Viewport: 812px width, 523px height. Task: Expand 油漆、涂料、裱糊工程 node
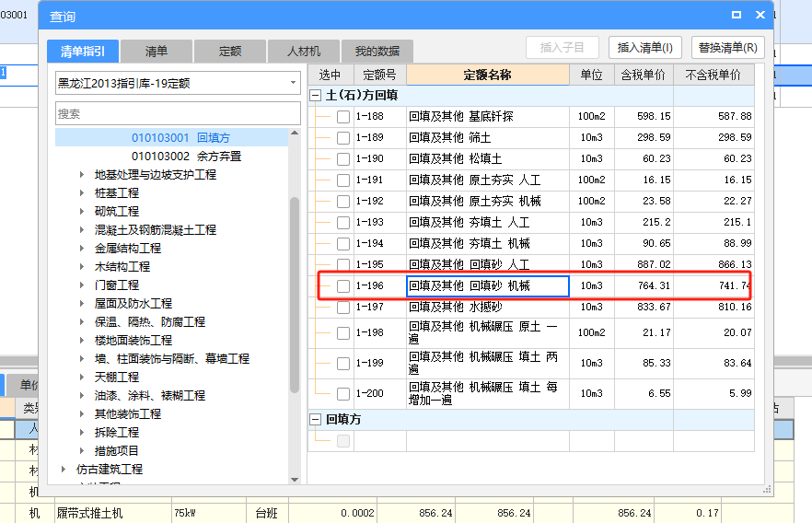click(x=81, y=396)
